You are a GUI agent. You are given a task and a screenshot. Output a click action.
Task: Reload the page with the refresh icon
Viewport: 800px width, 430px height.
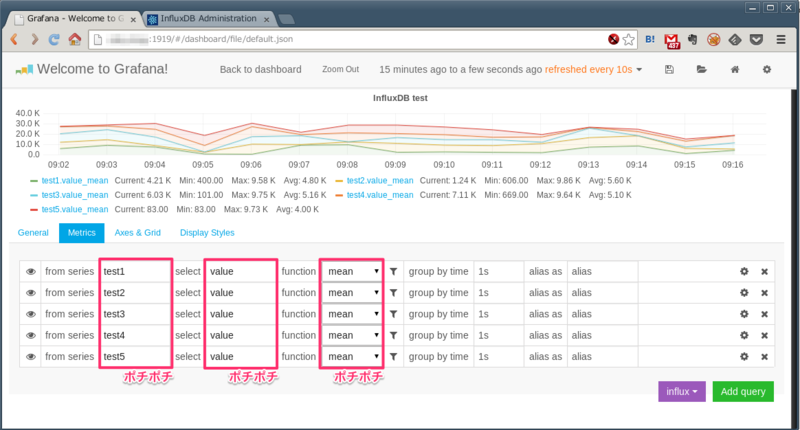tap(54, 39)
